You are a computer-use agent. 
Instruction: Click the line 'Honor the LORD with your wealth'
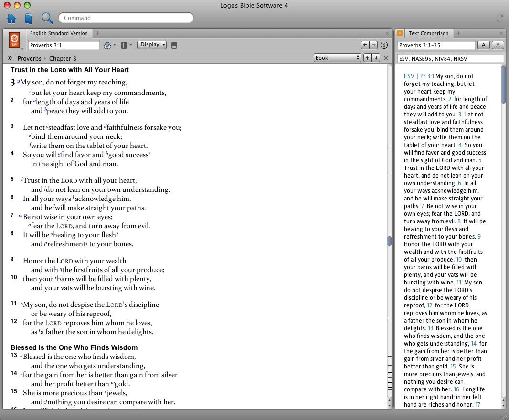[74, 261]
